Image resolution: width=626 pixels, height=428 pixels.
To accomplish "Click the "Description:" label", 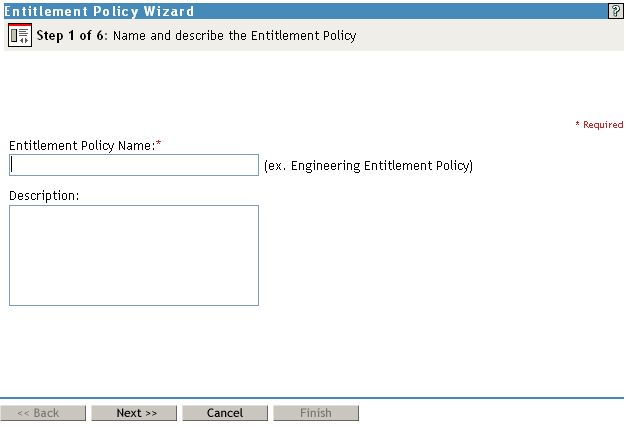I will (x=43, y=195).
